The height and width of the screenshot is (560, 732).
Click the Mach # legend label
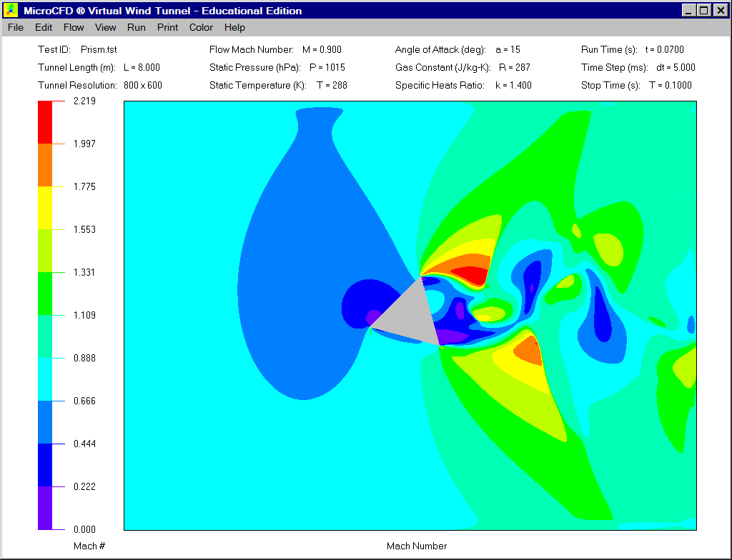[x=89, y=546]
